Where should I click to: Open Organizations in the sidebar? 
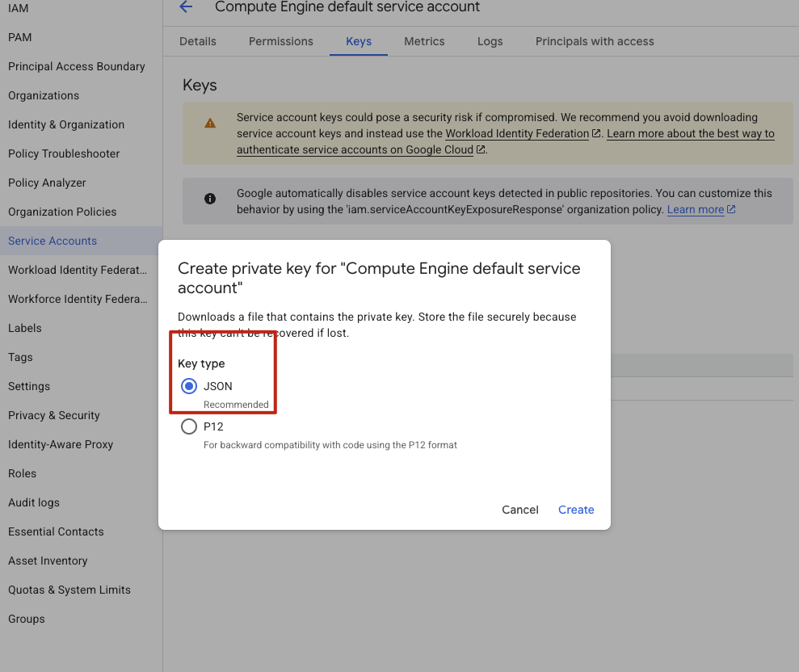(44, 95)
